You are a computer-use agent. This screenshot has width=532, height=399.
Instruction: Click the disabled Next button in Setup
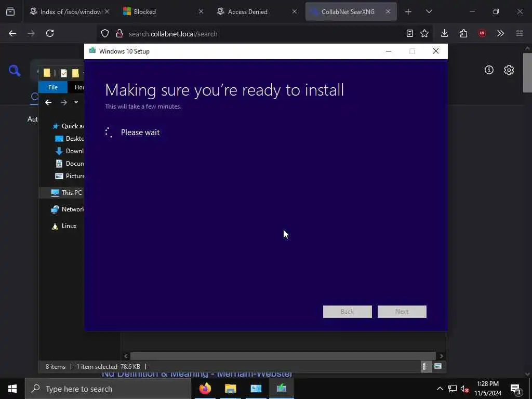click(x=402, y=312)
